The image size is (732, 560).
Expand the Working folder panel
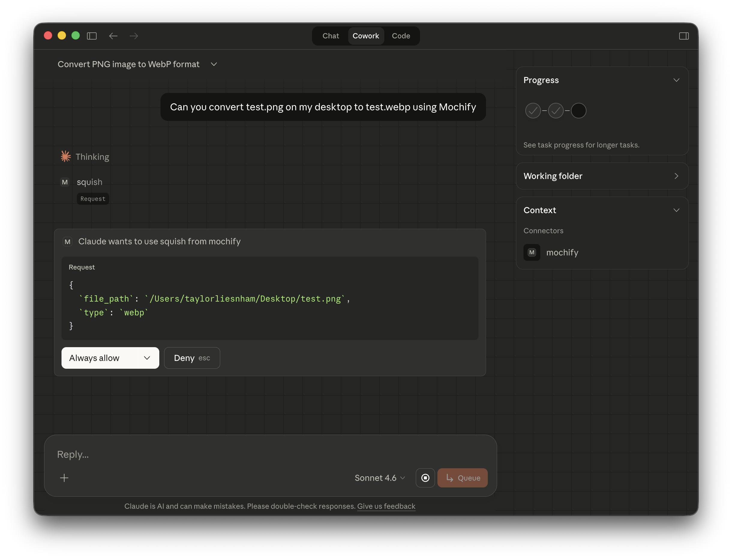[676, 176]
